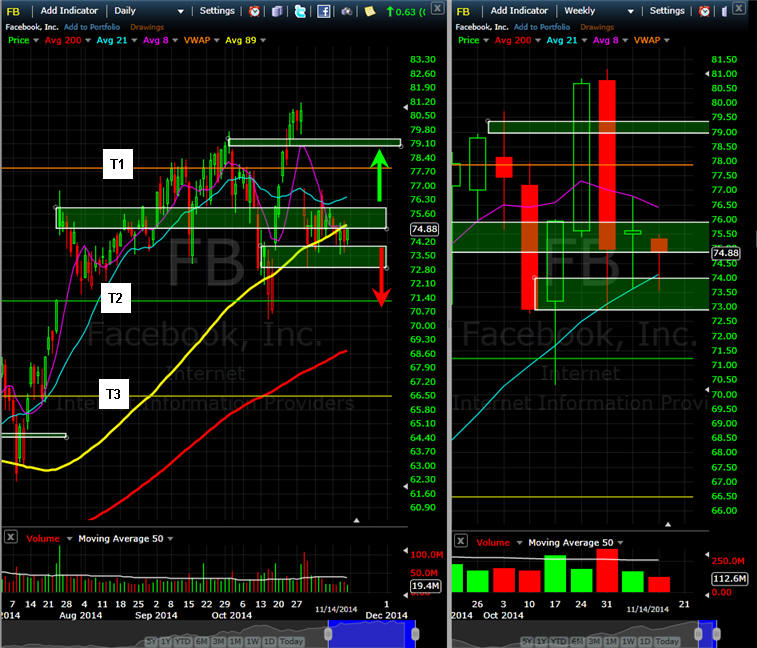Image resolution: width=757 pixels, height=648 pixels.
Task: Expand VWAP options on Weekly chart
Action: (667, 41)
